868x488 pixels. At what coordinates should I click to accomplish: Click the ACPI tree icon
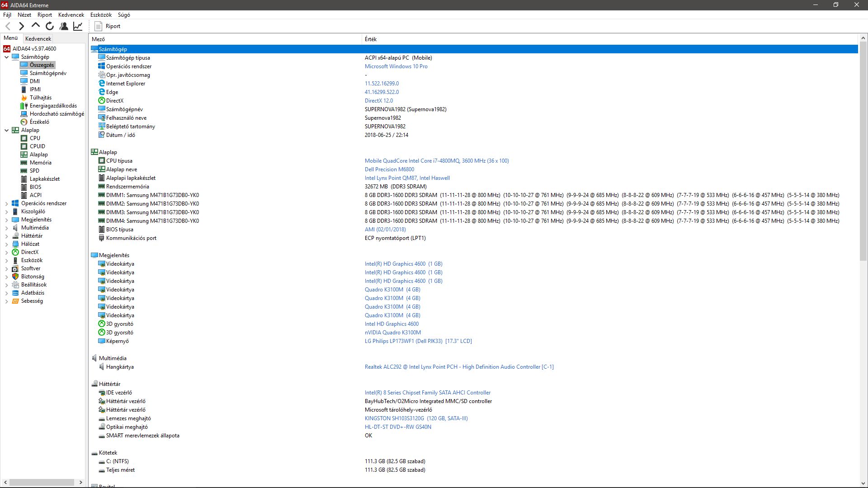(24, 195)
